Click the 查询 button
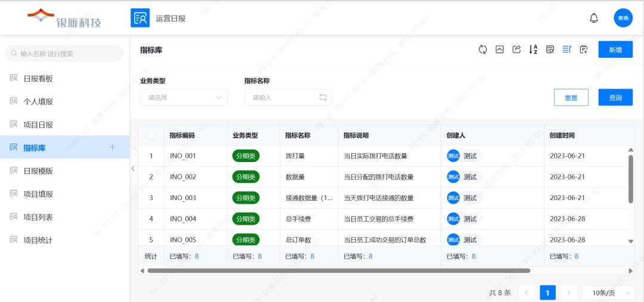 tap(615, 98)
